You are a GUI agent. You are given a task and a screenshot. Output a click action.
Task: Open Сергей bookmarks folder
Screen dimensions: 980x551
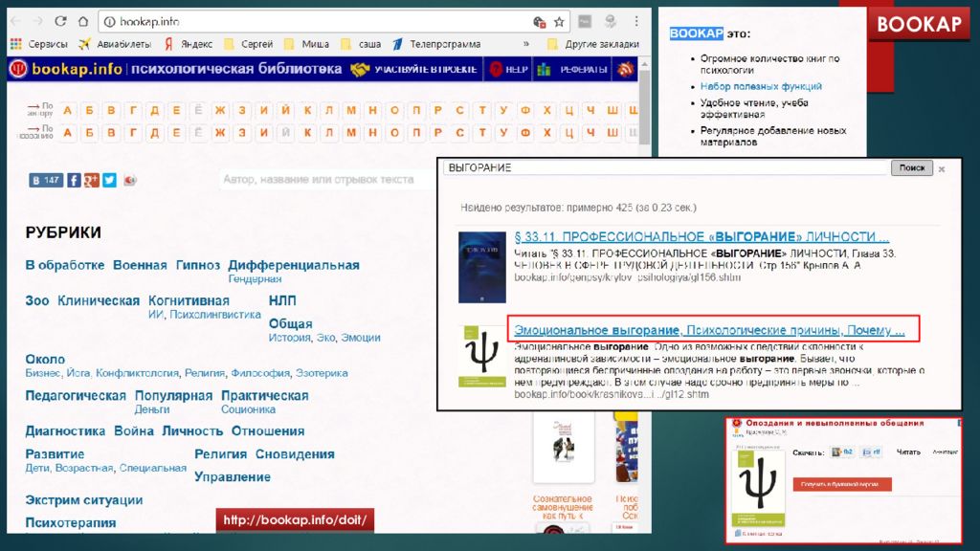[x=249, y=44]
